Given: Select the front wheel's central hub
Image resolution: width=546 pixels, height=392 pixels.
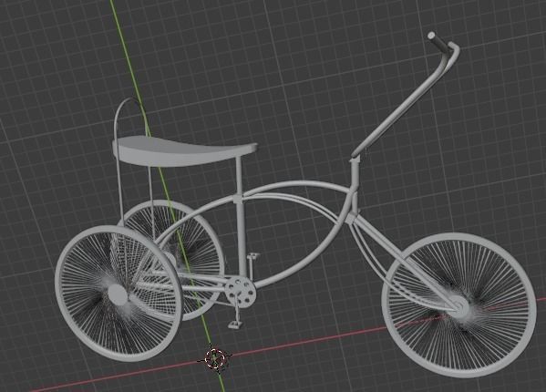Looking at the screenshot, I should tap(459, 308).
